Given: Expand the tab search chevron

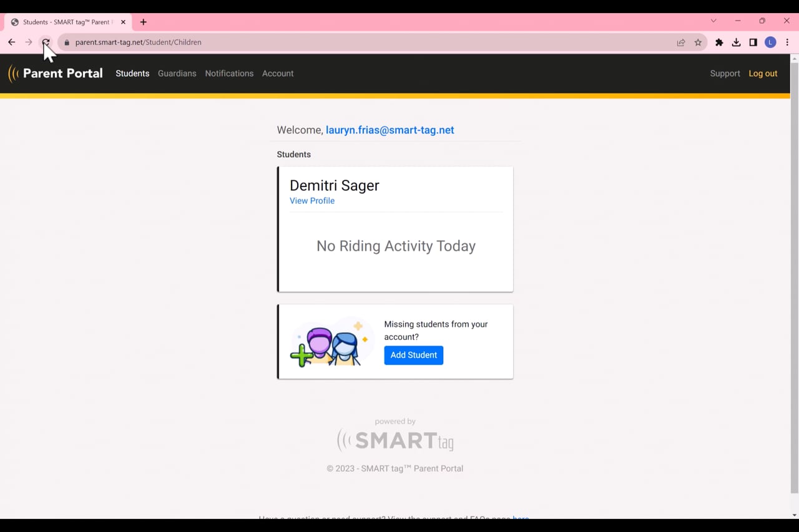Looking at the screenshot, I should tap(713, 21).
